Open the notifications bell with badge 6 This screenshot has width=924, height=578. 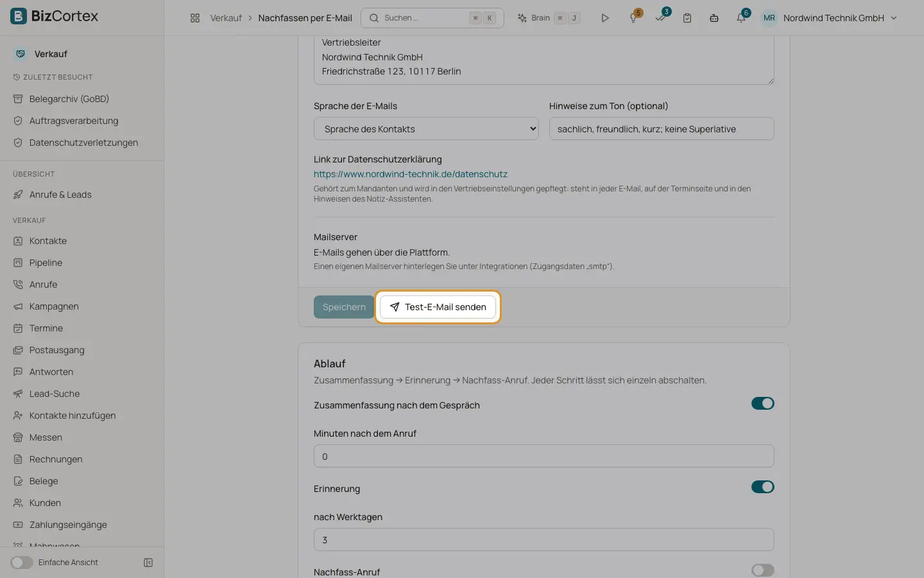[741, 18]
